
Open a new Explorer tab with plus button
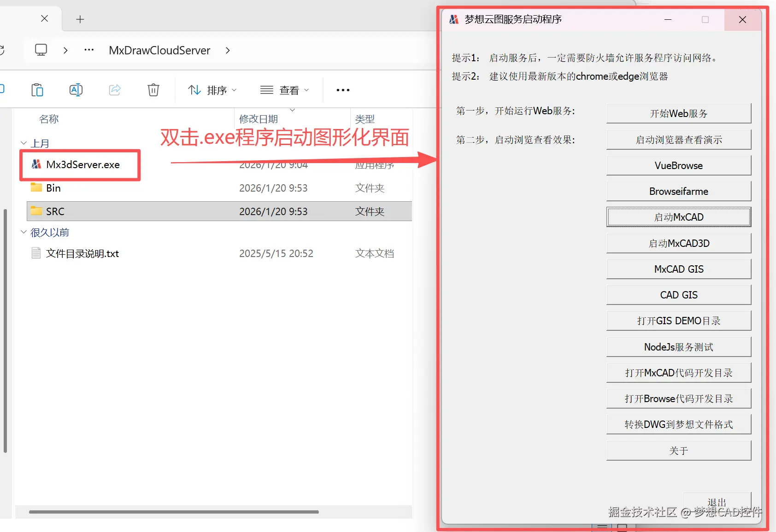[x=80, y=19]
